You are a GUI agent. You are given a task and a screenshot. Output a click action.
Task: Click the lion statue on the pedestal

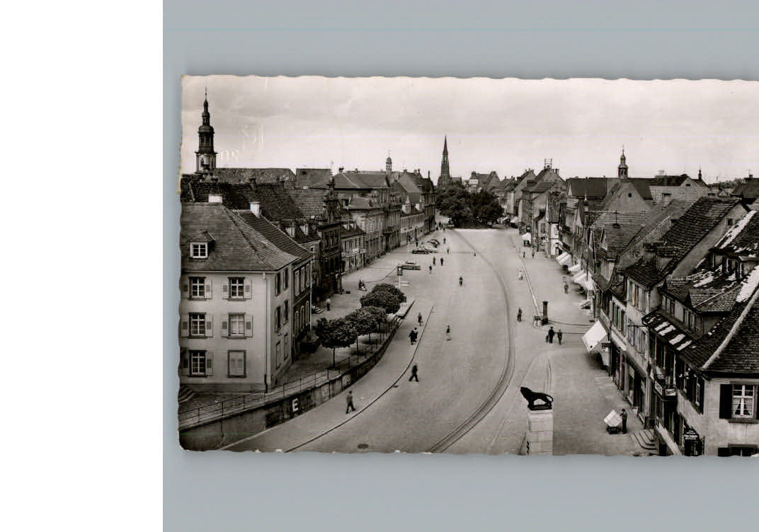(536, 396)
